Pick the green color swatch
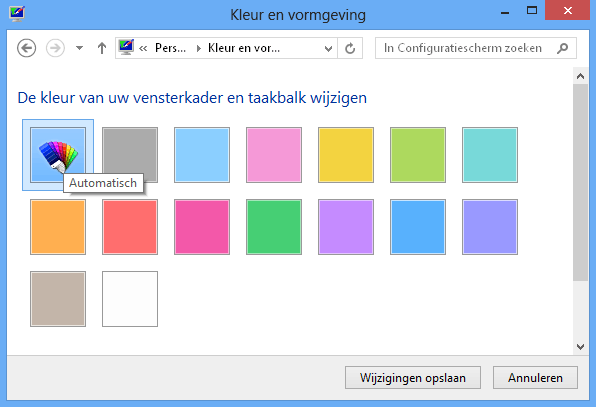The height and width of the screenshot is (407, 596). (274, 227)
